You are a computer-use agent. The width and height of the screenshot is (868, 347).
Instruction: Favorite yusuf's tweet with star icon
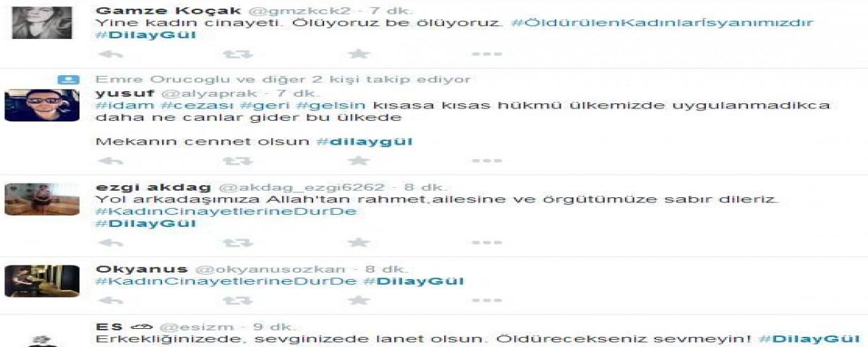359,160
